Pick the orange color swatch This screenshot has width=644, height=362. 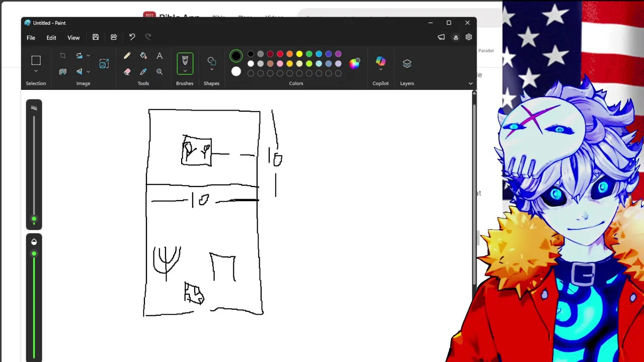[x=289, y=54]
